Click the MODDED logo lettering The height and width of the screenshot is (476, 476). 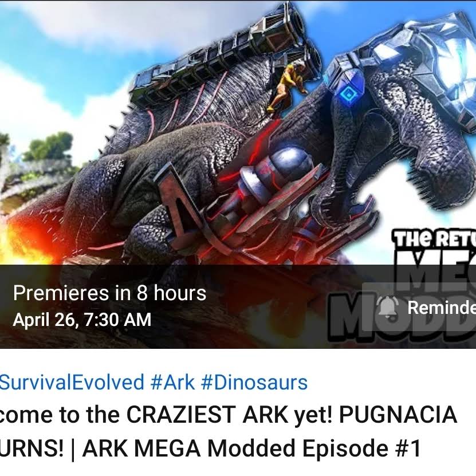point(402,316)
